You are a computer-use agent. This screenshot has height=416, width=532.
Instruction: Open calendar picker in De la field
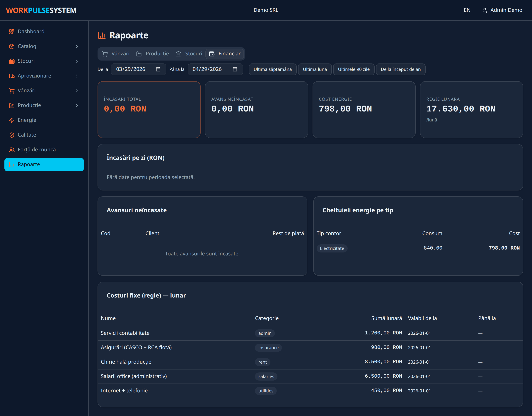click(x=158, y=69)
